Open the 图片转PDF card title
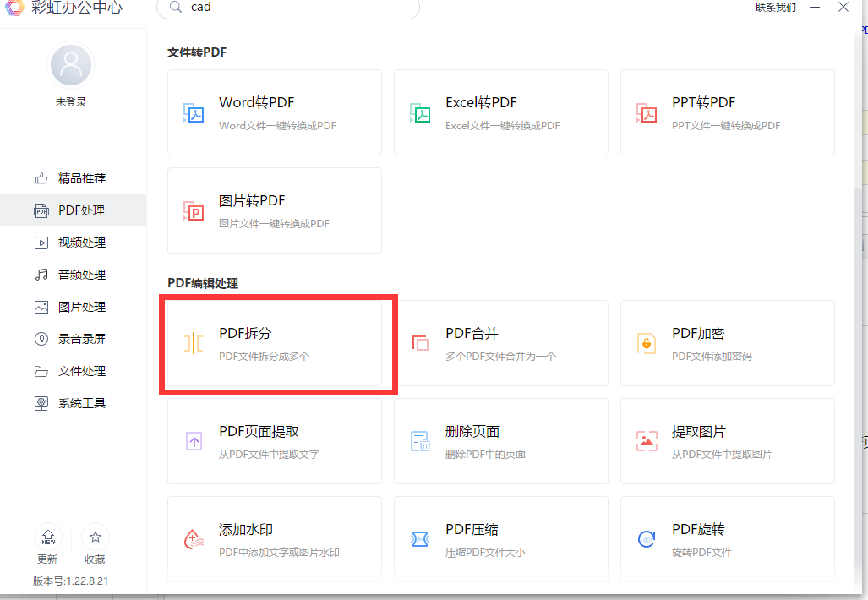 (x=252, y=200)
